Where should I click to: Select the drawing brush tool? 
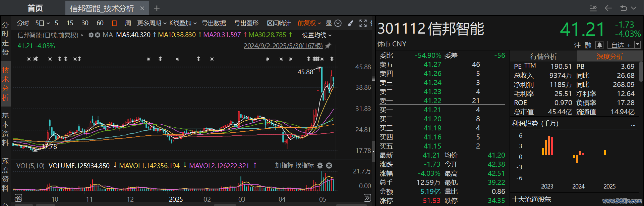[x=351, y=23]
